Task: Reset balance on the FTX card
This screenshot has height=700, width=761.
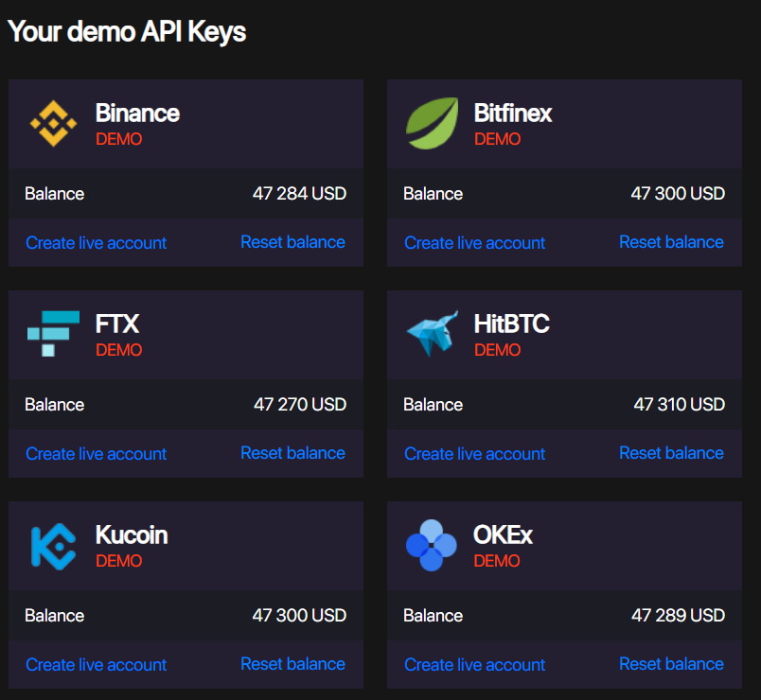Action: coord(292,452)
